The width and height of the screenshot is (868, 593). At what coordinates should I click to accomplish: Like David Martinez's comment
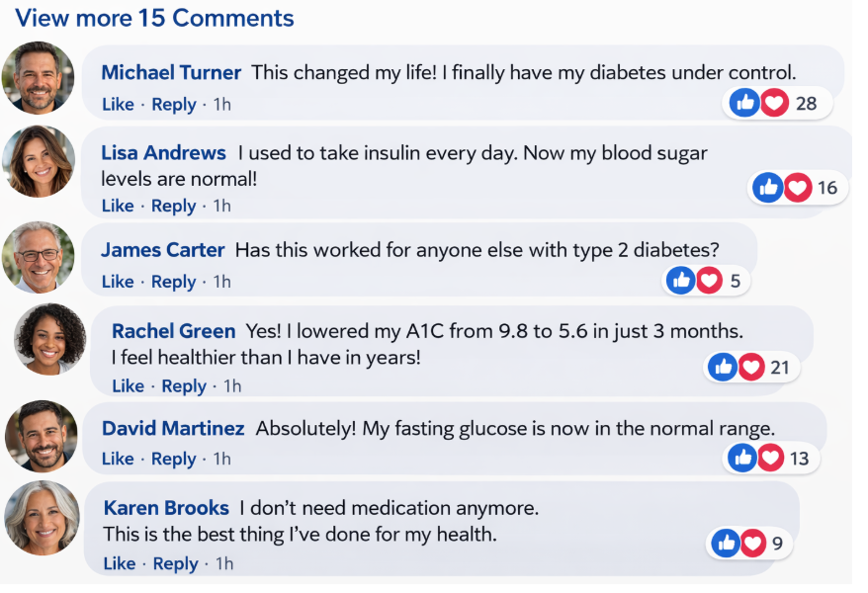click(x=118, y=459)
